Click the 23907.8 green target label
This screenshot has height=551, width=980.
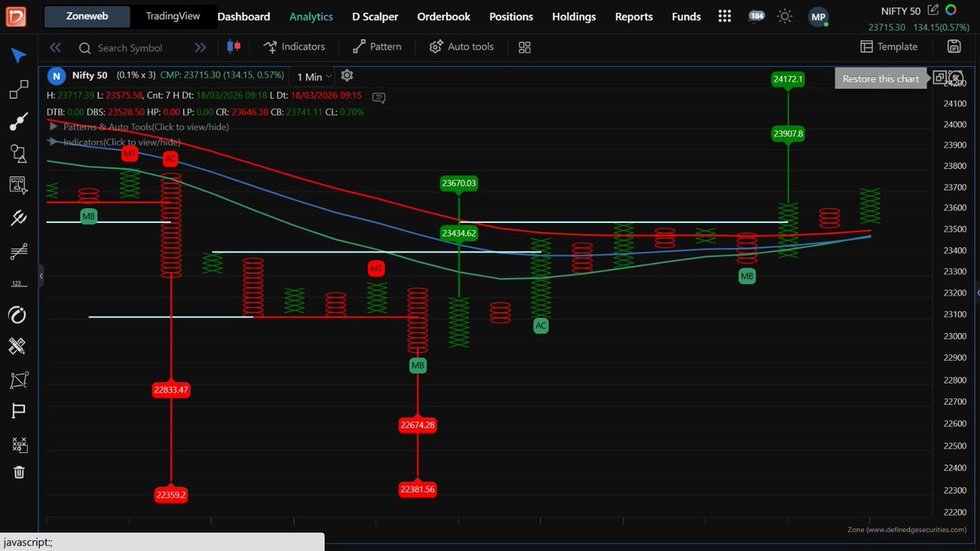788,133
